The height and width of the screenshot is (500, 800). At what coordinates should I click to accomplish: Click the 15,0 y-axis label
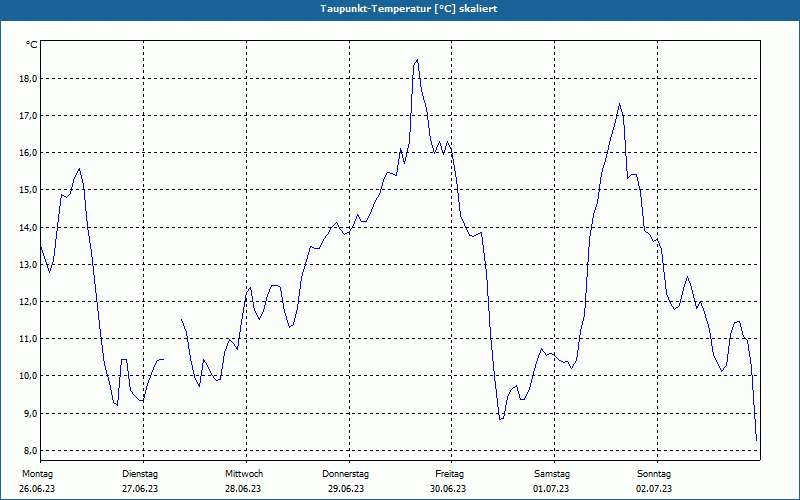pyautogui.click(x=28, y=190)
